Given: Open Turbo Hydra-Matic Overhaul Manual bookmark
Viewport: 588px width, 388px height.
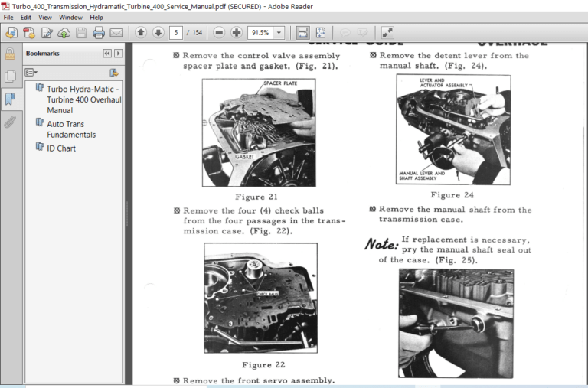Looking at the screenshot, I should pos(84,99).
